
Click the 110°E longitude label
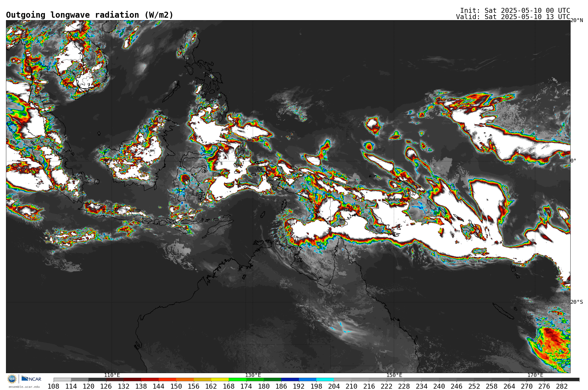[112, 375]
